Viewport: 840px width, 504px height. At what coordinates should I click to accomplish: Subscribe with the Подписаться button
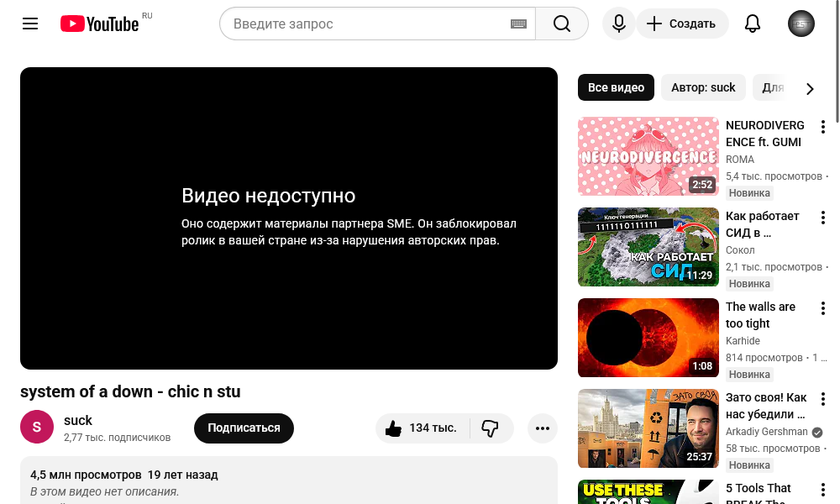click(244, 428)
